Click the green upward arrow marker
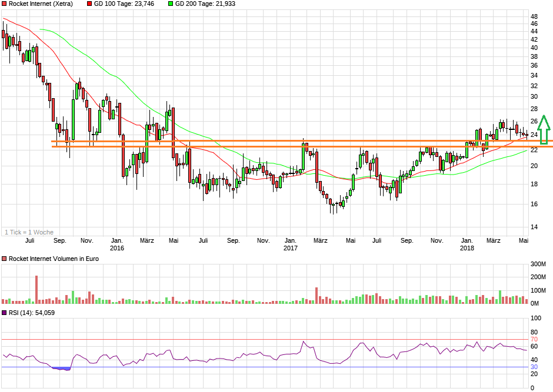This screenshot has height=392, width=553. coord(544,128)
